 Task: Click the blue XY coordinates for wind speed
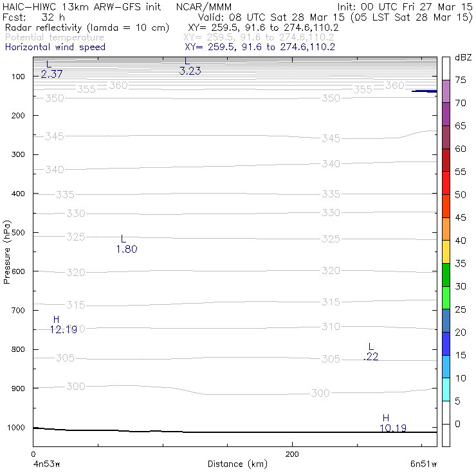pyautogui.click(x=260, y=47)
